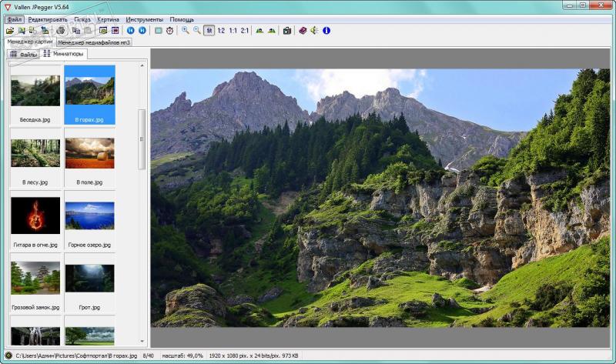
Task: Go to the next image with the blue arrow
Action: (142, 31)
